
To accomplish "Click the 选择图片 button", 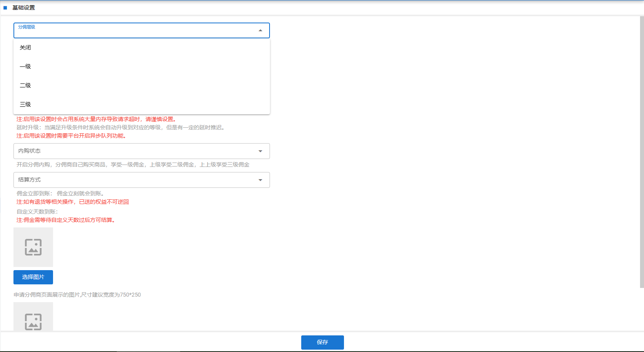I will pyautogui.click(x=33, y=277).
